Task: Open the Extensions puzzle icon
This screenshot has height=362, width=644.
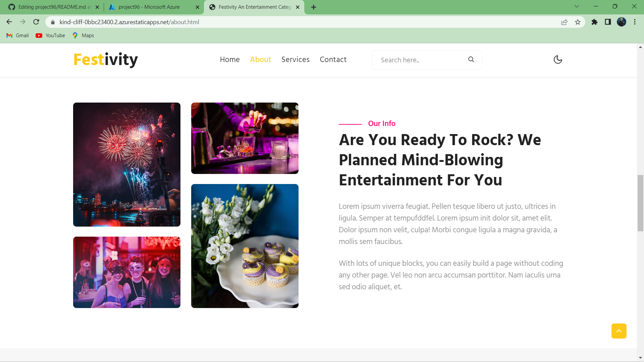Action: point(594,22)
